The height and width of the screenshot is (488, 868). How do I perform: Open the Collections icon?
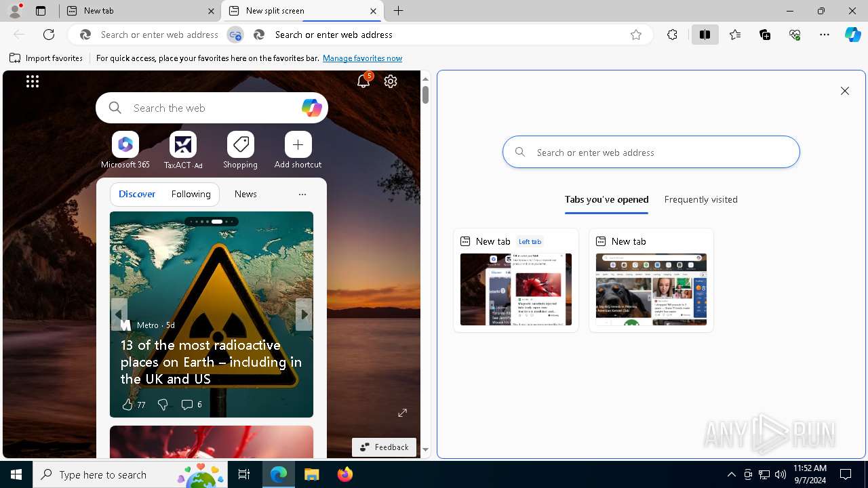tap(765, 35)
